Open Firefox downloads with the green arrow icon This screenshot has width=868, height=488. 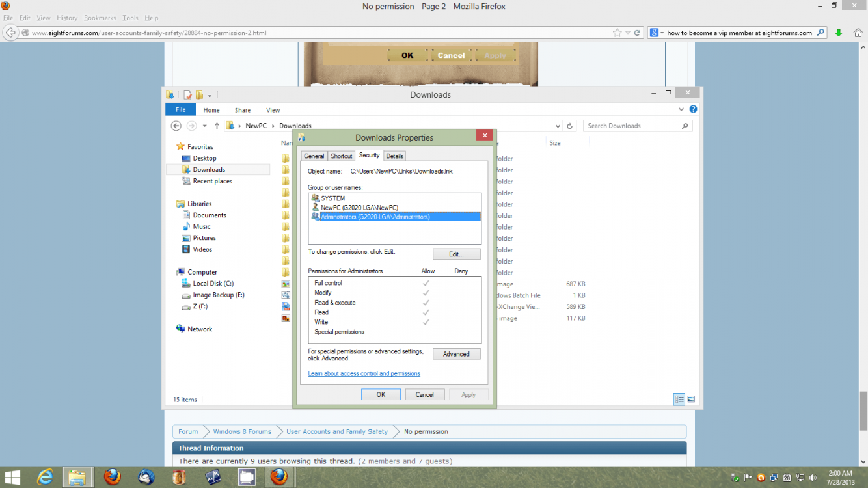(839, 33)
